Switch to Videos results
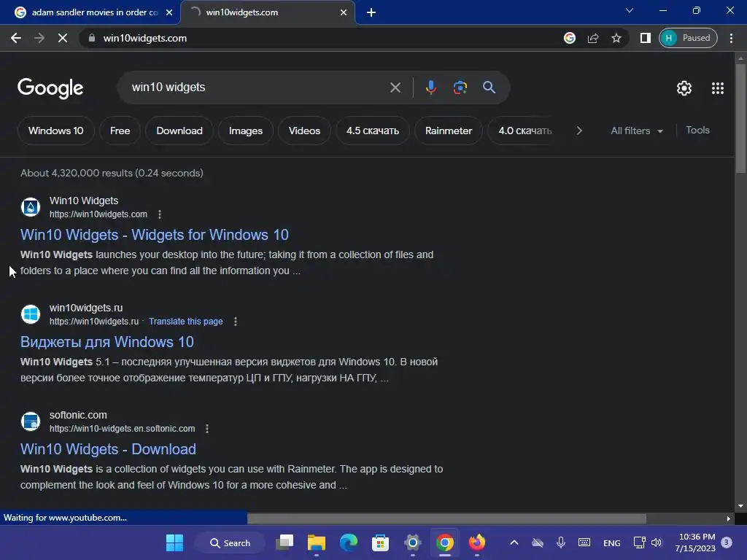Viewport: 747px width, 560px height. [x=304, y=131]
